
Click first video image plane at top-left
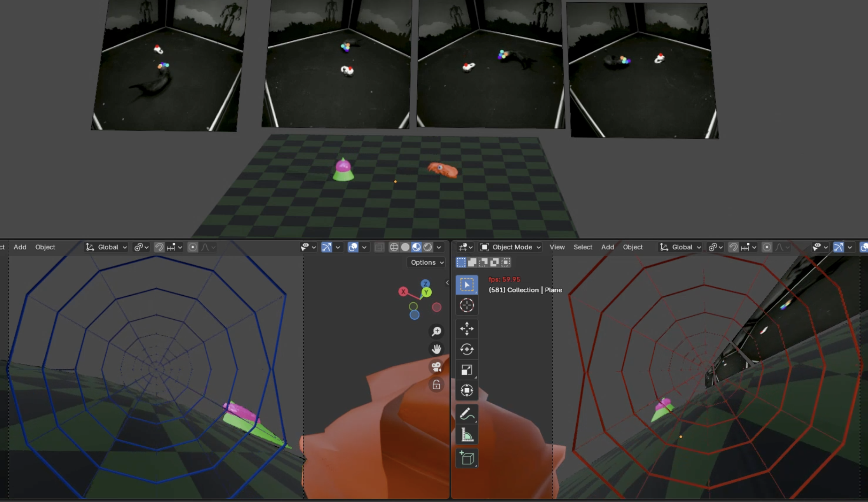(x=169, y=65)
